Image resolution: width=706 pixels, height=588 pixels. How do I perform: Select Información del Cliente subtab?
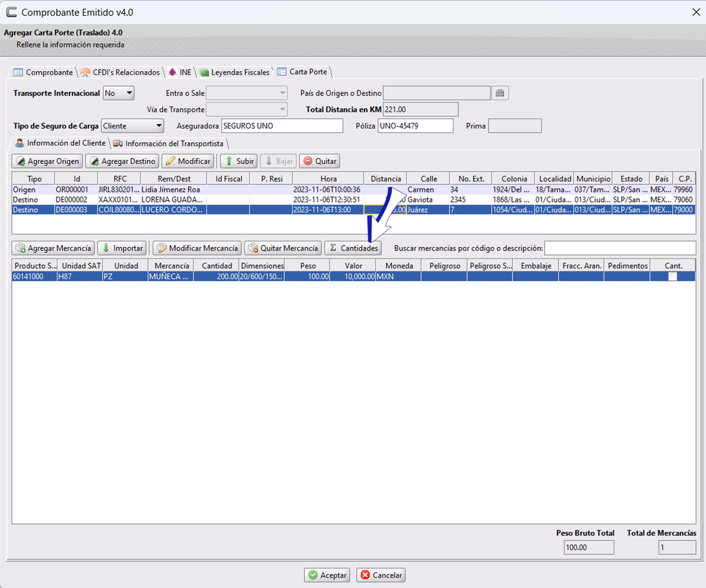coord(60,143)
